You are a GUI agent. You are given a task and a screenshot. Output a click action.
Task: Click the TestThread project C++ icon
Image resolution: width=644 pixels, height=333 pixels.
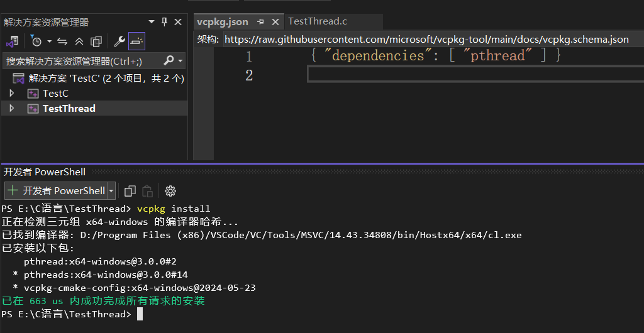tap(33, 108)
